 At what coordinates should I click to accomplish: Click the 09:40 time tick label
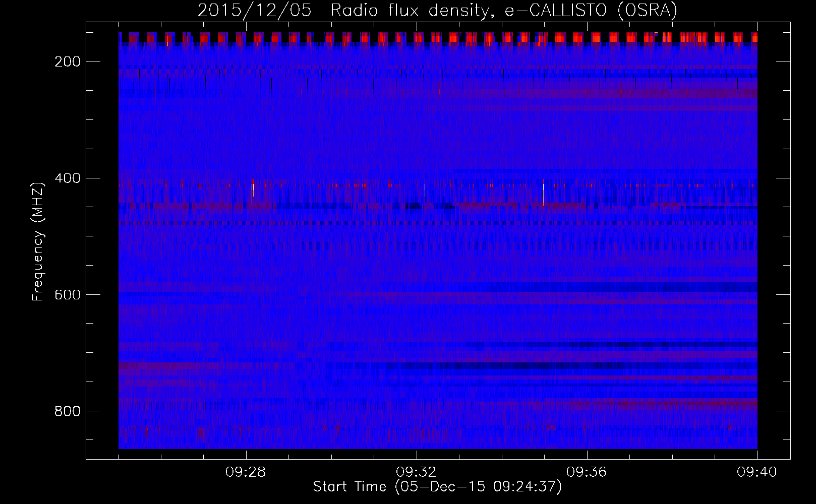757,472
